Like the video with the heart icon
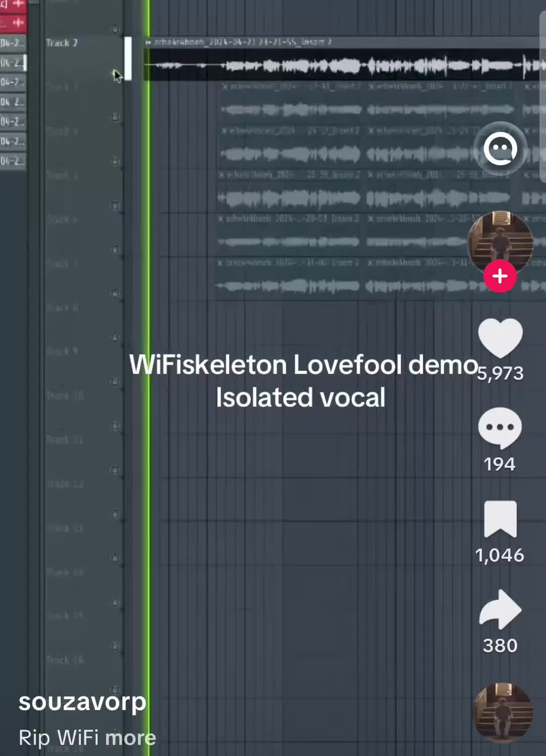This screenshot has height=756, width=546. (x=500, y=338)
